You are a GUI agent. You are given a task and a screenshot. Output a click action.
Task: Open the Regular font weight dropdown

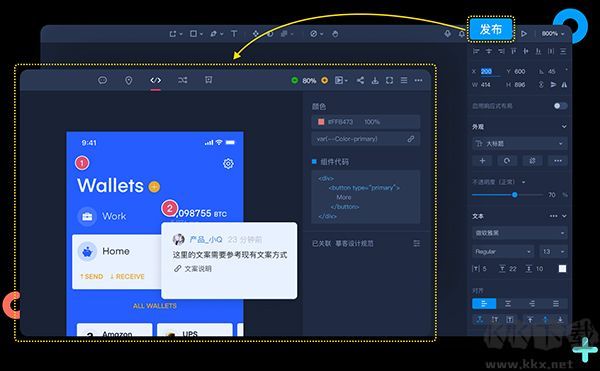click(503, 252)
